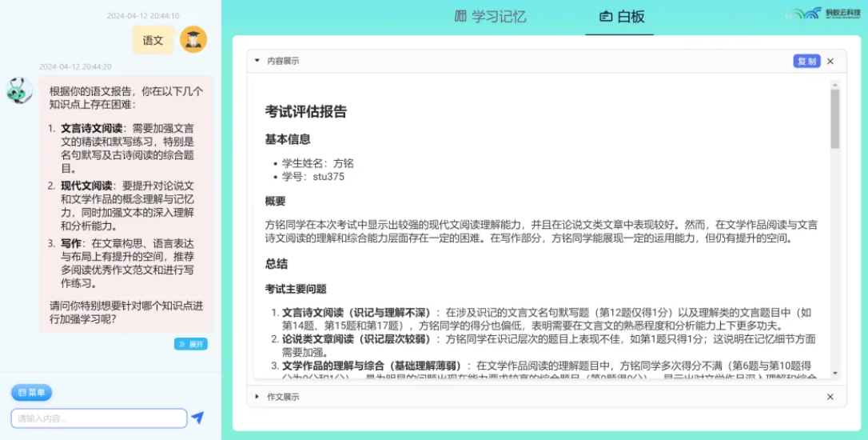The width and height of the screenshot is (868, 440).
Task: Click the 语文 chat message bubble
Action: [x=153, y=40]
